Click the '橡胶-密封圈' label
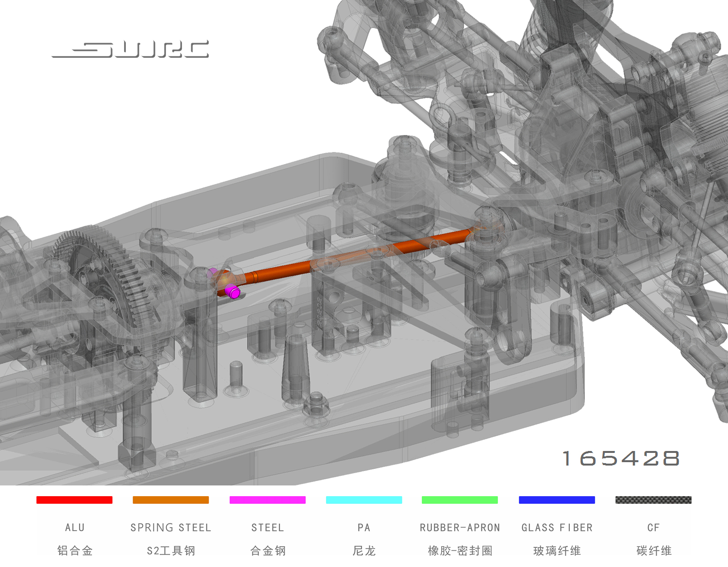The height and width of the screenshot is (567, 728). click(460, 550)
